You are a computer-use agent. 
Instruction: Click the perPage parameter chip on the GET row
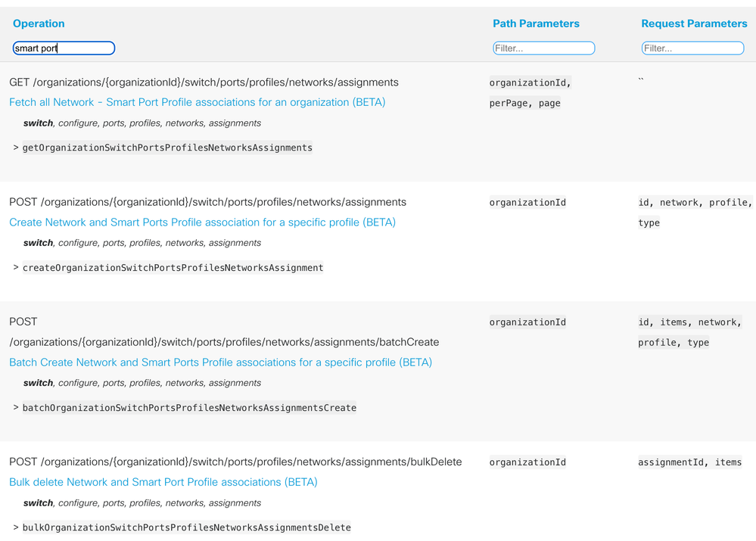pyautogui.click(x=506, y=102)
